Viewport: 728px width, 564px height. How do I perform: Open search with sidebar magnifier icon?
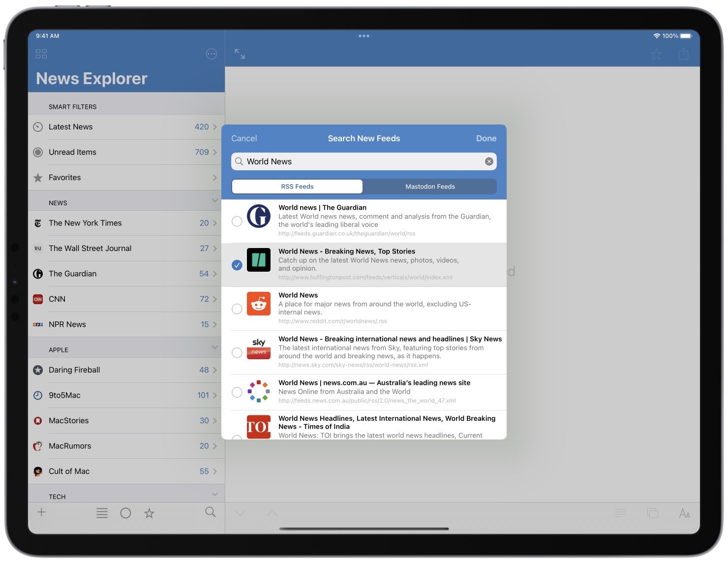tap(211, 512)
